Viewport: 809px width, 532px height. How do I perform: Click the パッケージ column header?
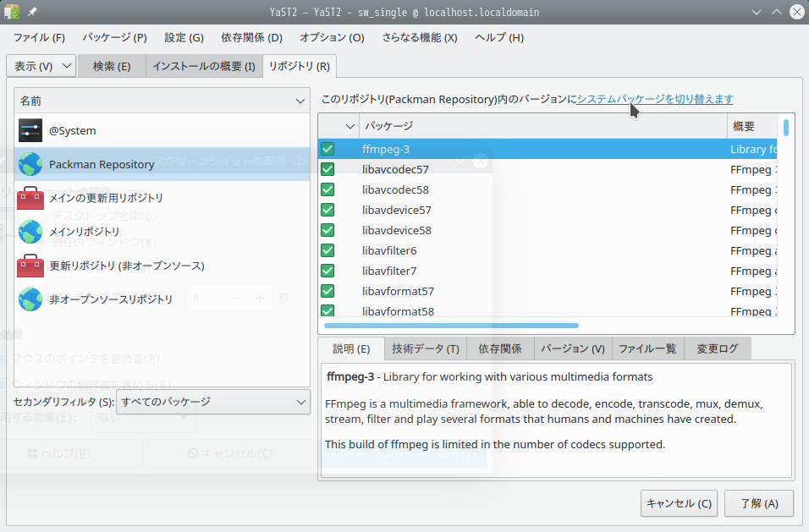(x=543, y=126)
